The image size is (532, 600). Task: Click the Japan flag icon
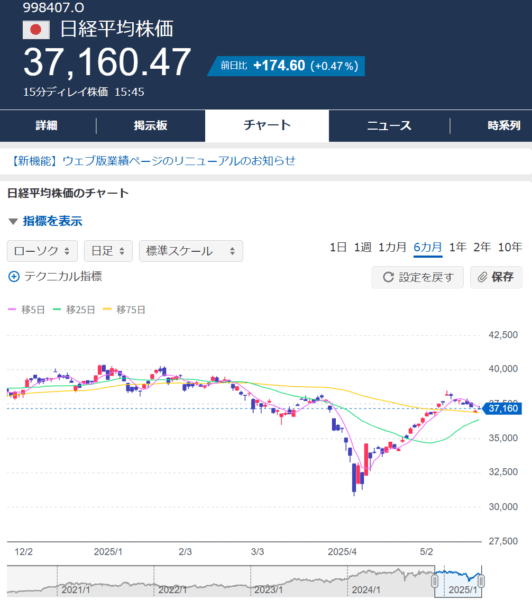(x=36, y=30)
